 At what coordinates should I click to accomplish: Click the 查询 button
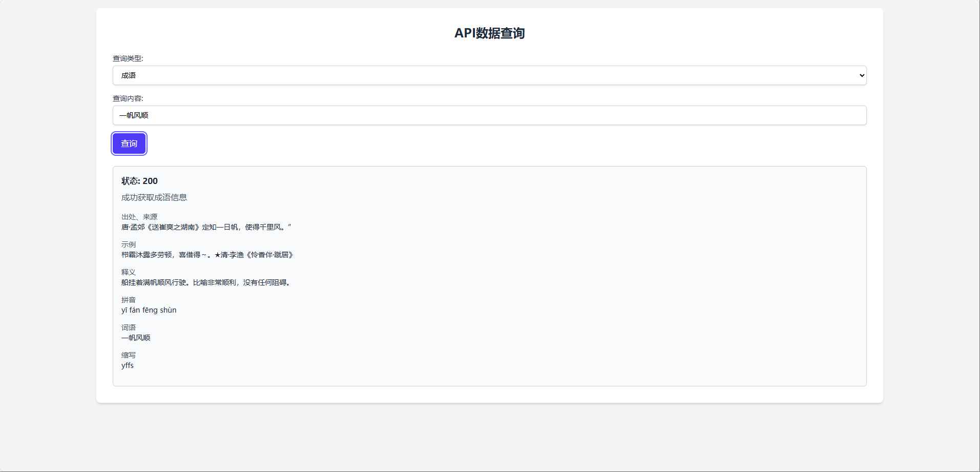pos(129,143)
